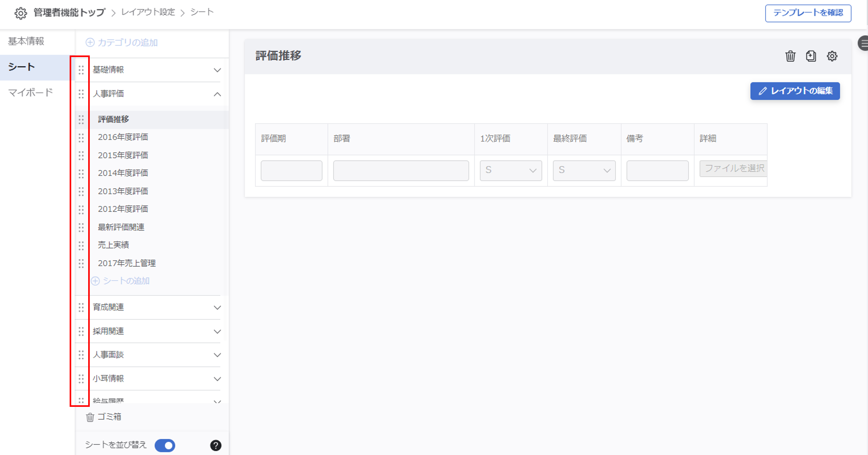Screen dimensions: 868x455
Task: Click drag handle beside 基礎情報 category
Action: [81, 70]
